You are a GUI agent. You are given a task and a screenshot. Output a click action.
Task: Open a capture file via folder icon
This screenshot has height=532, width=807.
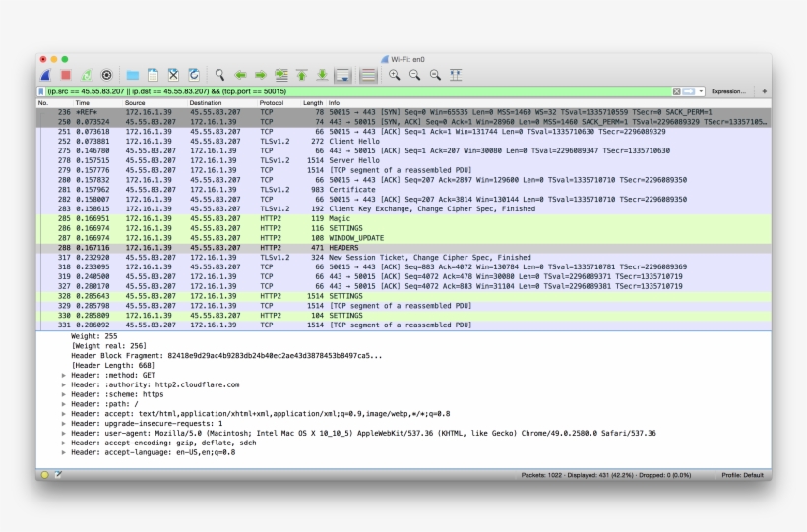(x=132, y=75)
